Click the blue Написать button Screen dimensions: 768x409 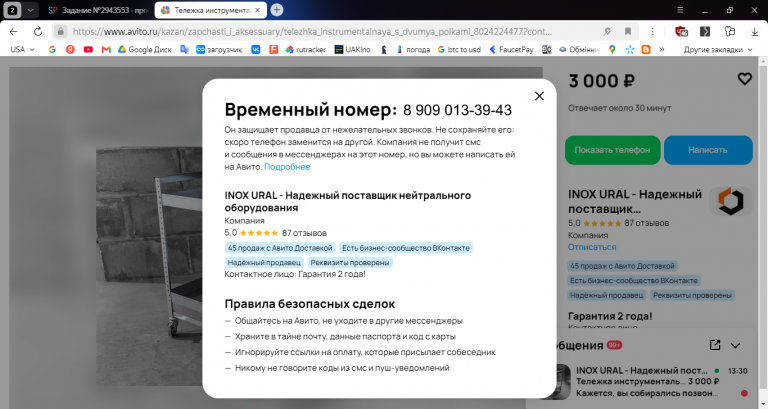(x=708, y=150)
